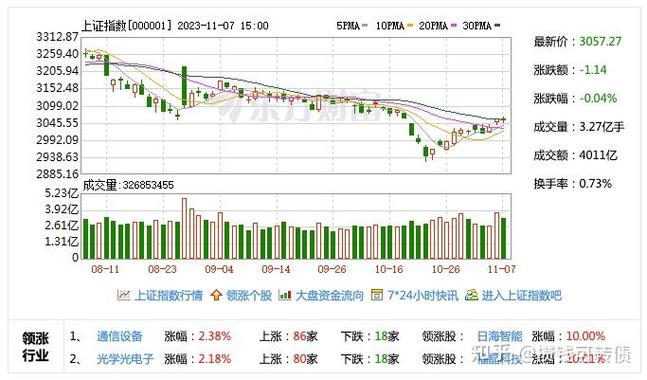The width and height of the screenshot is (647, 380).
Task: Click the 09-04 date axis label
Action: tap(219, 269)
